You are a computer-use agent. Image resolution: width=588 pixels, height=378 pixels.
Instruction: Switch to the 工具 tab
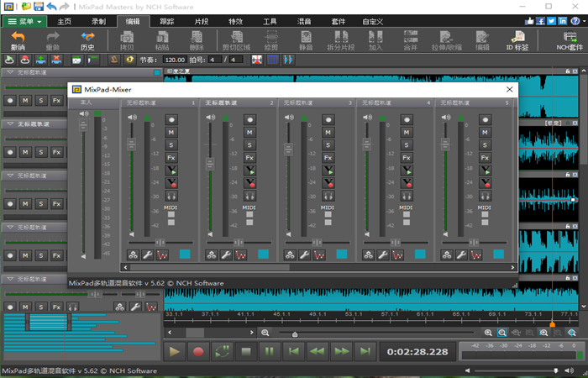270,22
